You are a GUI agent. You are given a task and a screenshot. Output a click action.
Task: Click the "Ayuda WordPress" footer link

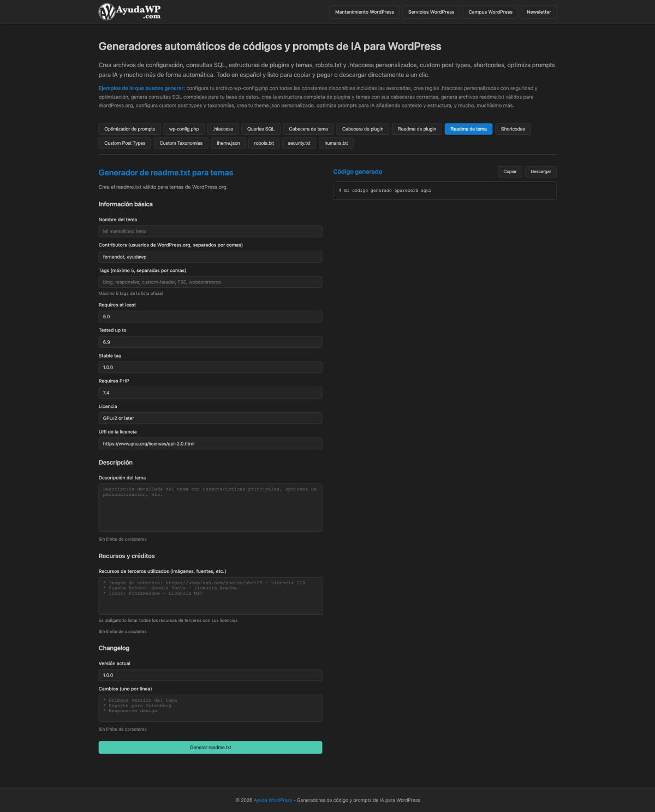[x=272, y=799]
